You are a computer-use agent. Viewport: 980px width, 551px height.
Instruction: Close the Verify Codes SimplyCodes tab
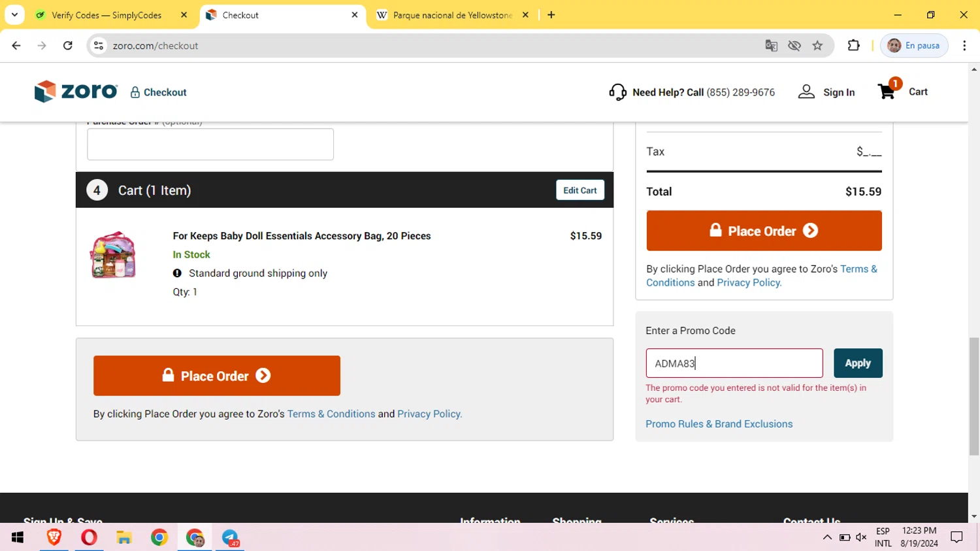point(184,15)
